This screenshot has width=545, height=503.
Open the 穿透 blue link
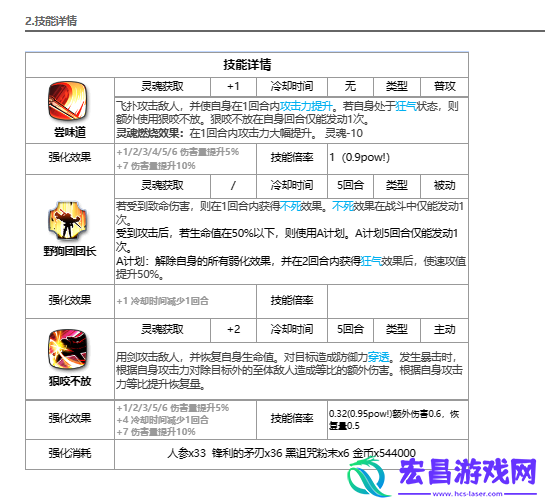[x=379, y=357]
